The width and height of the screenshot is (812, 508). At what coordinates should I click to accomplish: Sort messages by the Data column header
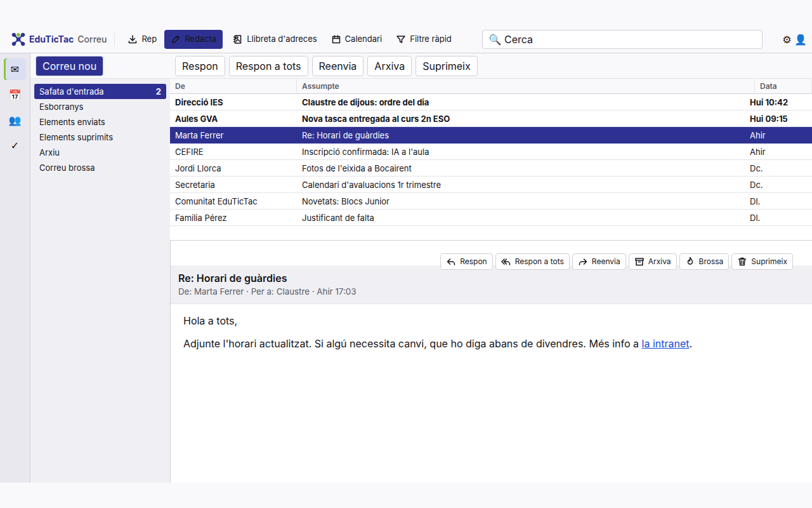[x=783, y=86]
